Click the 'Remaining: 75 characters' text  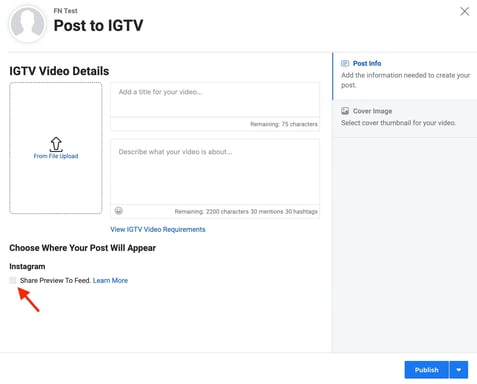click(x=284, y=124)
